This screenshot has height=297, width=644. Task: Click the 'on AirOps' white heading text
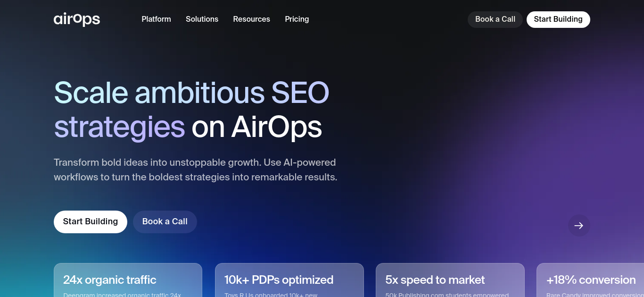(256, 127)
